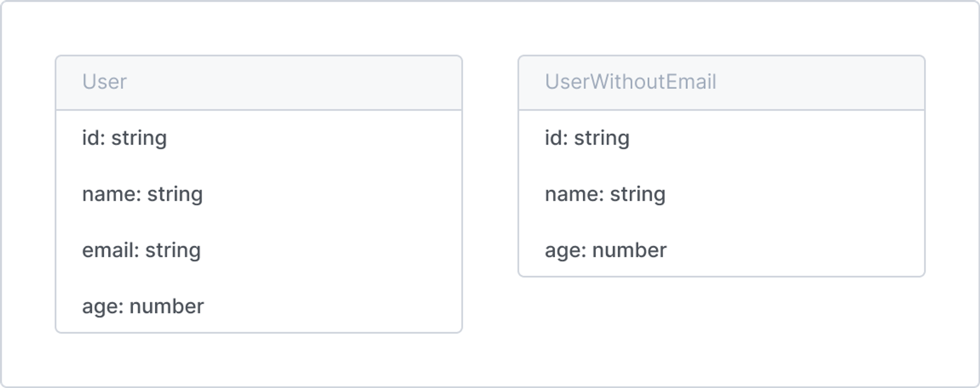Viewport: 980px width, 388px height.
Task: Click string type of name in User table
Action: click(175, 194)
